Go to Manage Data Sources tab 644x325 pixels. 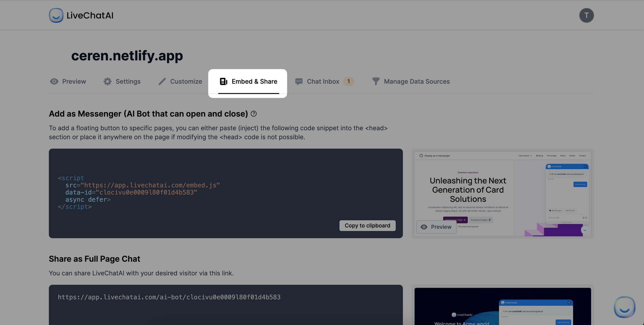[411, 81]
